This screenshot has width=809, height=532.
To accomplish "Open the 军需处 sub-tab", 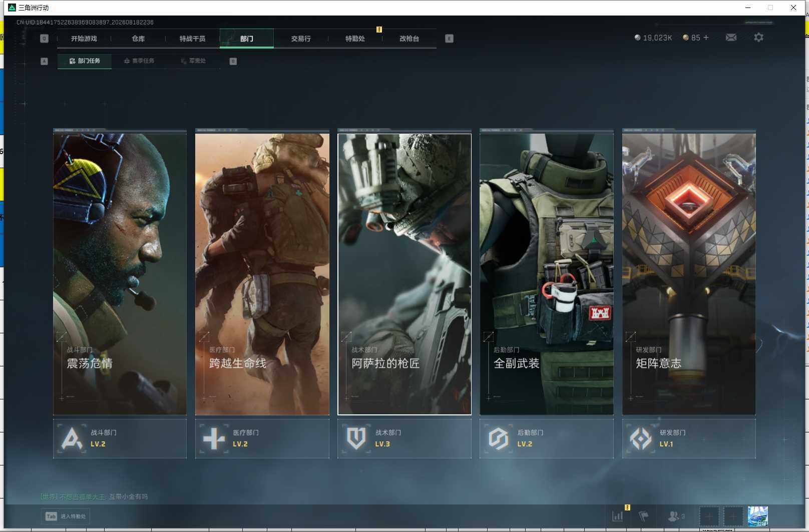I will click(193, 61).
